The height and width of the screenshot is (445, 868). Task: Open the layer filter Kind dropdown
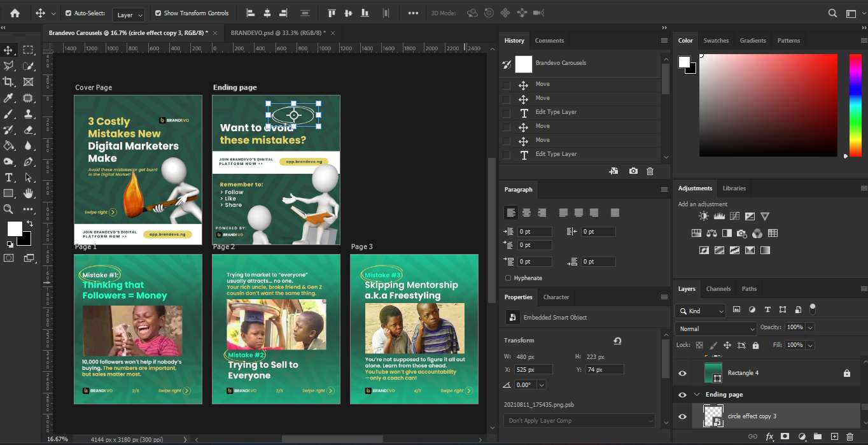tap(700, 311)
